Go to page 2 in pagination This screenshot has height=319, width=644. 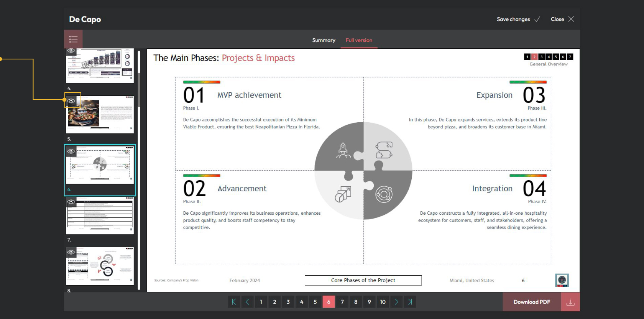pos(274,302)
